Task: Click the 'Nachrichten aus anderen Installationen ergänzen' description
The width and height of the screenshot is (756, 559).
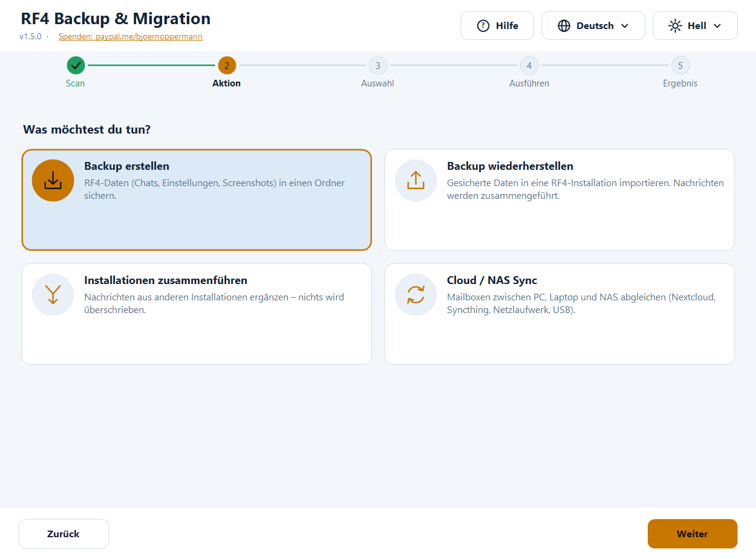Action: click(214, 303)
